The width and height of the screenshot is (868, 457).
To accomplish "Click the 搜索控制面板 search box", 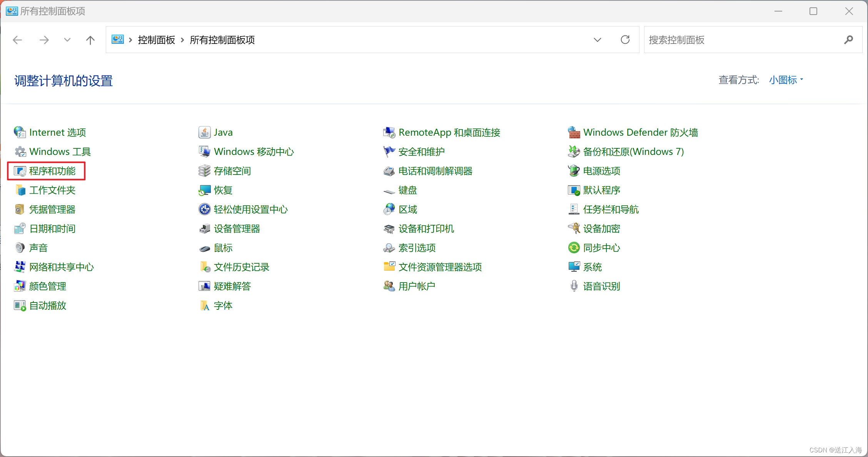I will (x=743, y=40).
